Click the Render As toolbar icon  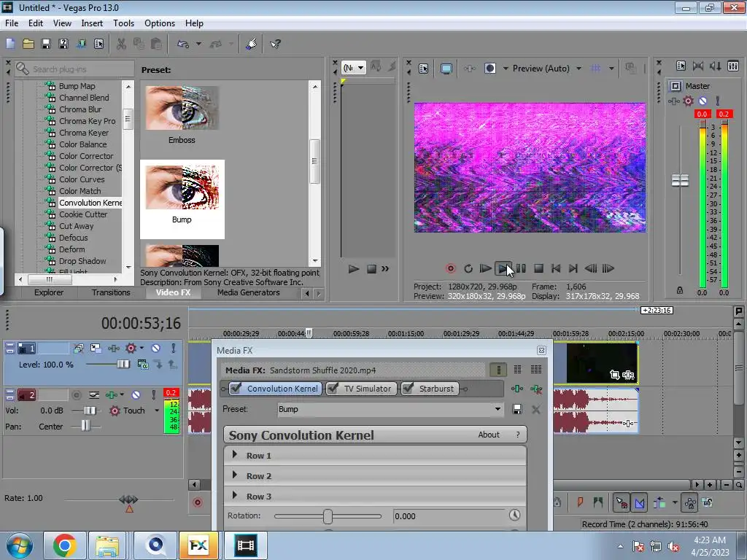82,44
